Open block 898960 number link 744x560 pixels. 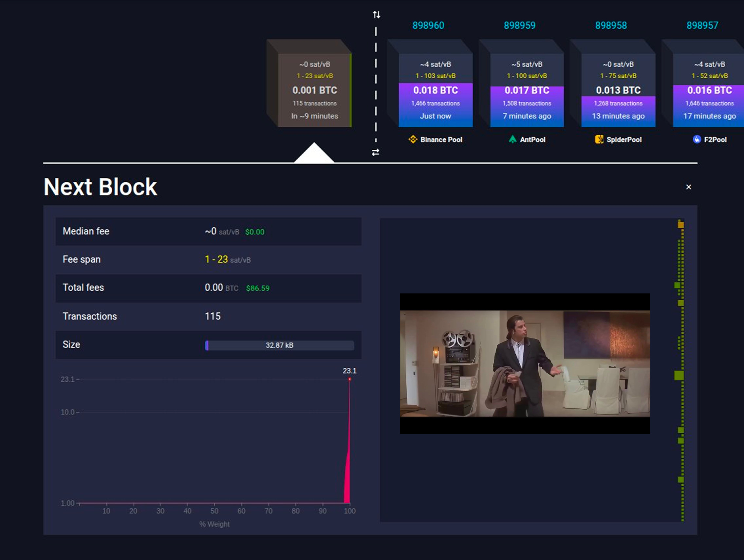coord(428,25)
